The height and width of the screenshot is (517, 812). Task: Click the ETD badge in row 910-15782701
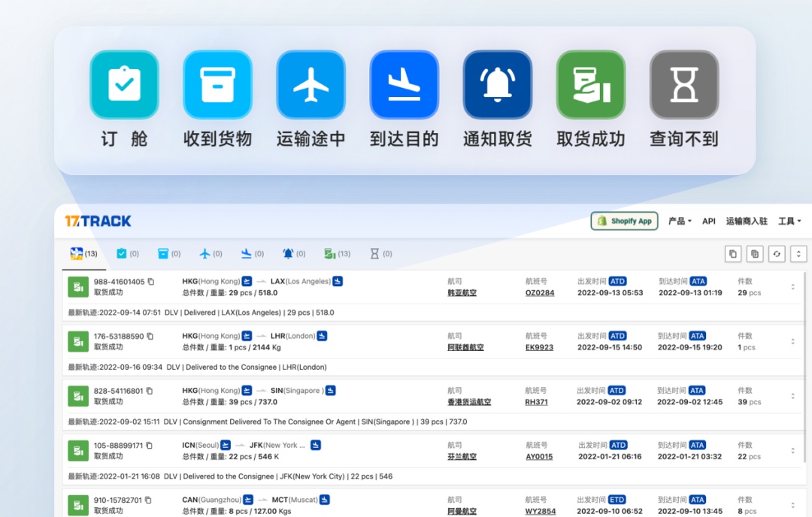(x=617, y=500)
